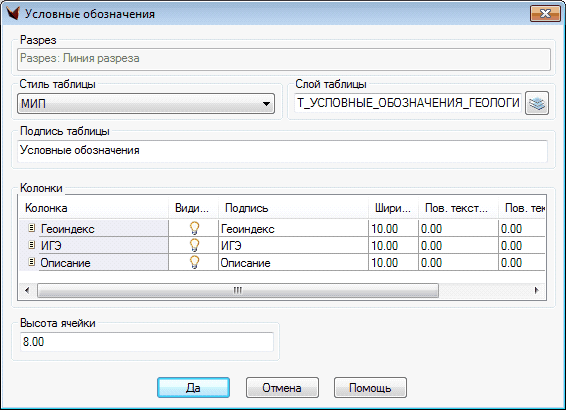Screen dimensions: 566x410
Task: Confirm with the Да button
Action: [x=193, y=388]
